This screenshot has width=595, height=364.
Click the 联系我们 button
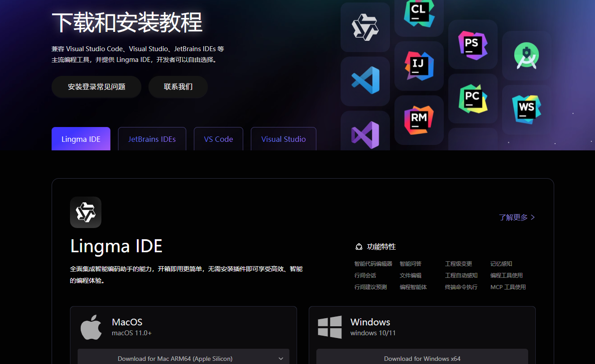178,87
